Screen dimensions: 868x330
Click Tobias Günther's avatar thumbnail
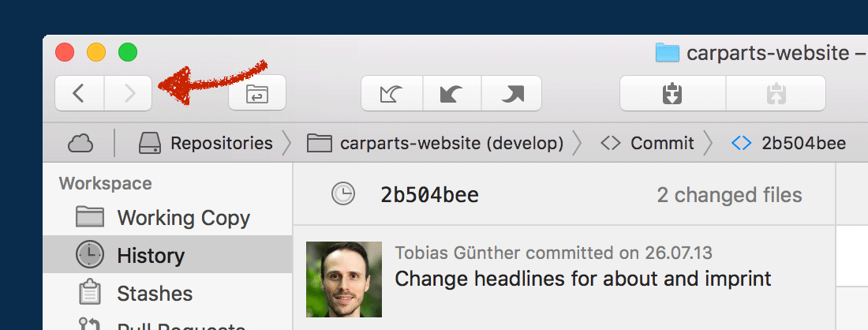tap(344, 279)
